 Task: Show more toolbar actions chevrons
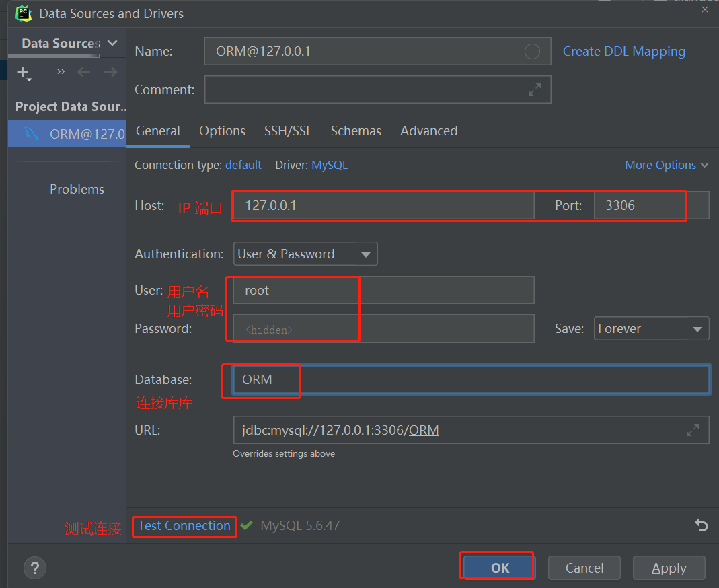[x=61, y=71]
